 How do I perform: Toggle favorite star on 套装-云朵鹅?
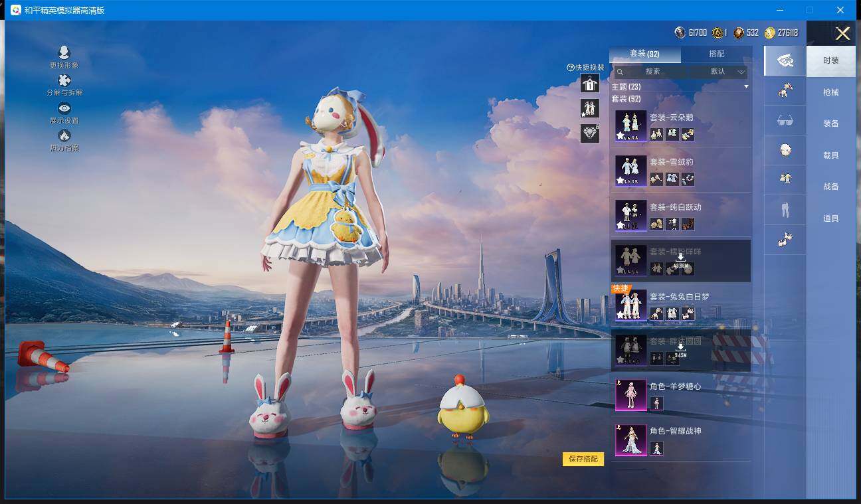(x=620, y=135)
